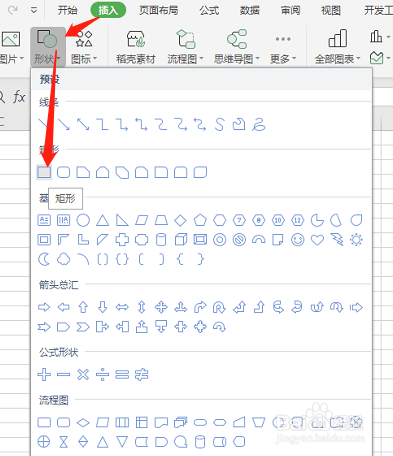The image size is (393, 456).
Task: Open the 视图 tab
Action: pos(331,10)
